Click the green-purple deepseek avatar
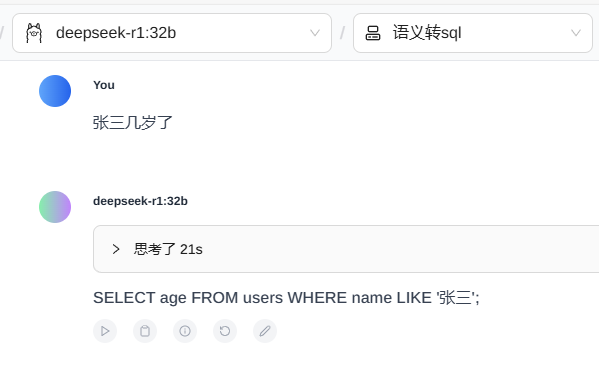Image resolution: width=599 pixels, height=365 pixels. [x=55, y=207]
